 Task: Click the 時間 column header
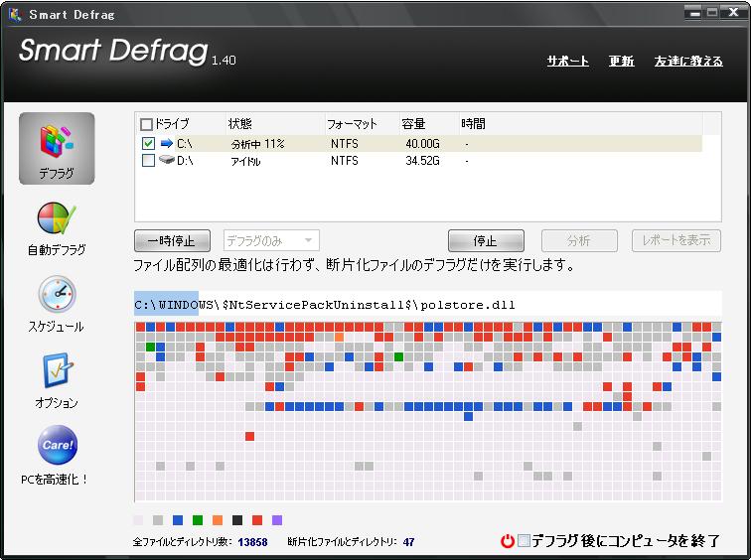473,124
